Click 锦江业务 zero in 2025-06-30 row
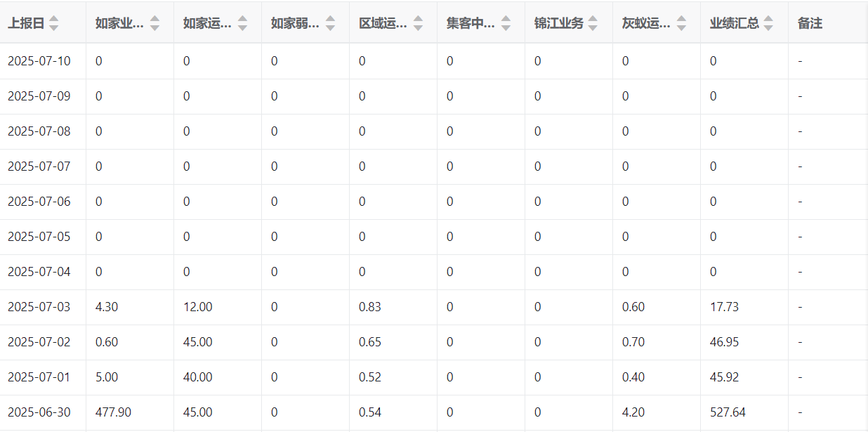This screenshot has width=868, height=432. point(538,412)
